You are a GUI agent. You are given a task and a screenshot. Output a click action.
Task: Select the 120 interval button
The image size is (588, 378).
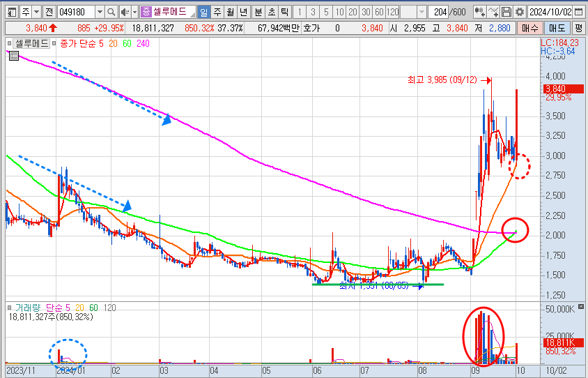393,13
